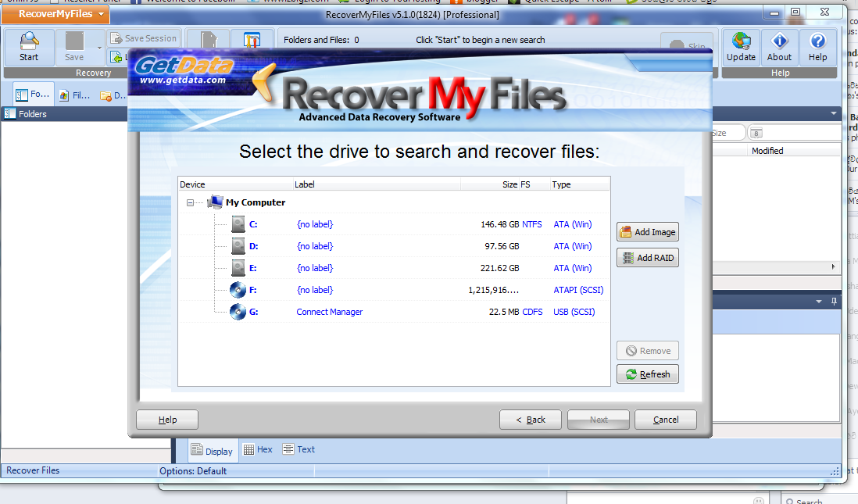Cancel the drive selection wizard

click(x=665, y=420)
